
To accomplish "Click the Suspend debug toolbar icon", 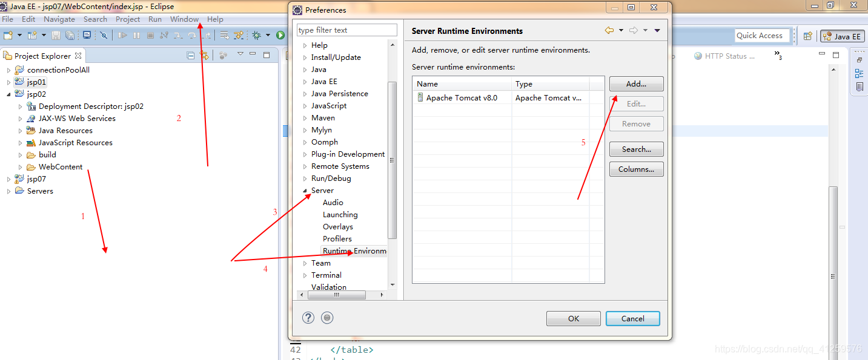I will click(136, 36).
